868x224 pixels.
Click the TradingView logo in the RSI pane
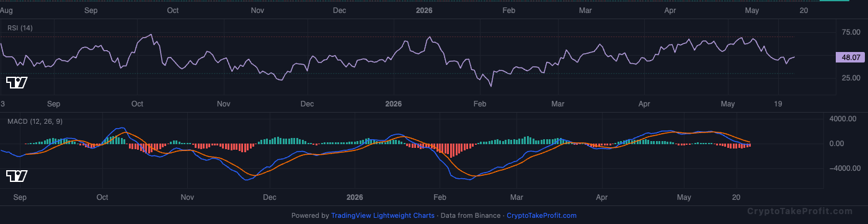tap(16, 82)
